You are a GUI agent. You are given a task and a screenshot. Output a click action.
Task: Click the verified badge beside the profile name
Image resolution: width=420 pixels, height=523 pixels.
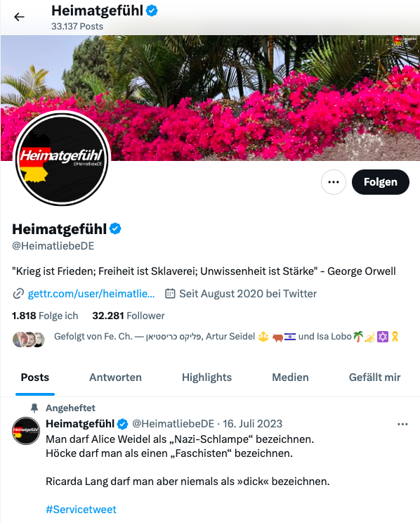pos(115,229)
